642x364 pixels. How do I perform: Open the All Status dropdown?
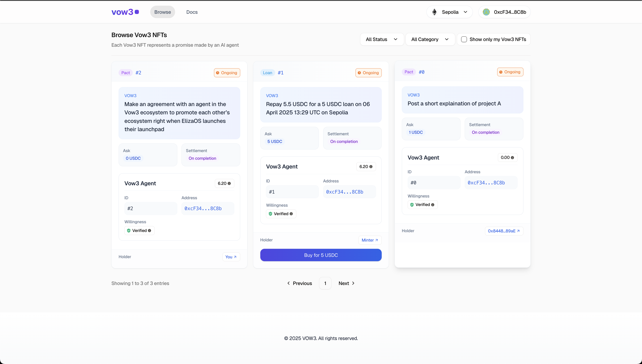382,39
